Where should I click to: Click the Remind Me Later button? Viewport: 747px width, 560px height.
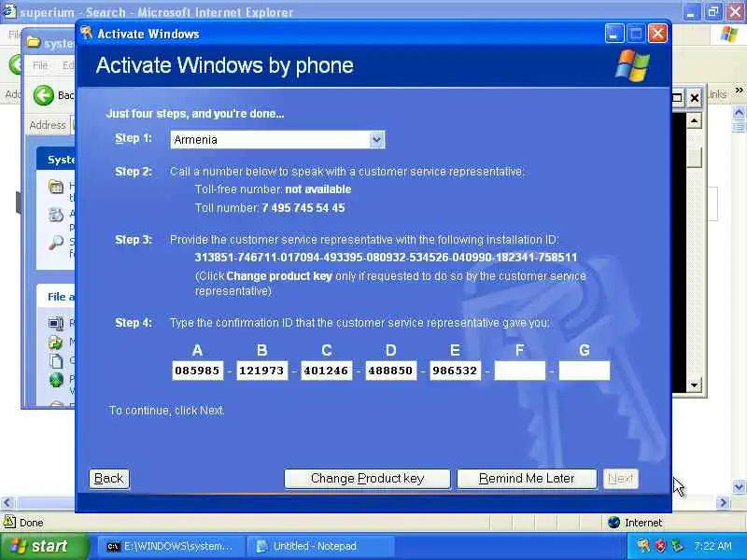tap(527, 479)
